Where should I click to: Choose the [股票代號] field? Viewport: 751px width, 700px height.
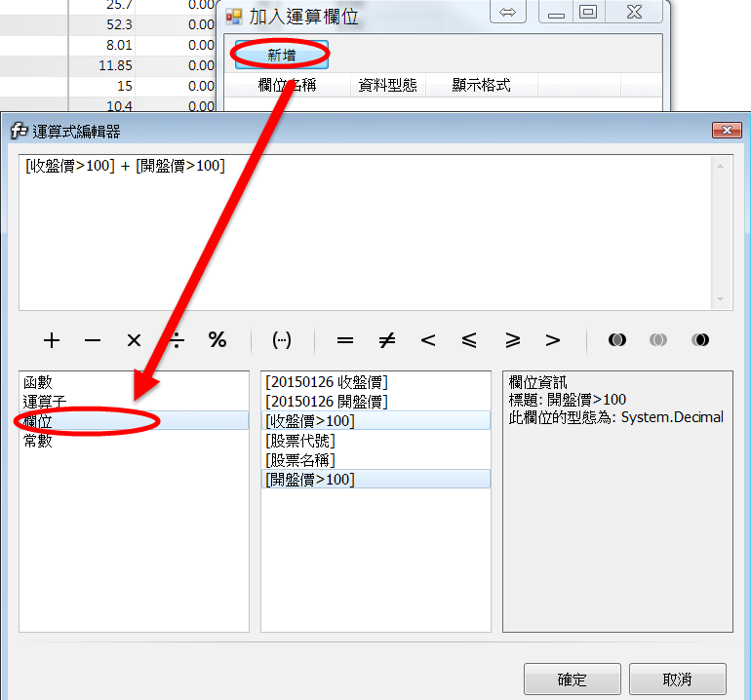tap(375, 441)
